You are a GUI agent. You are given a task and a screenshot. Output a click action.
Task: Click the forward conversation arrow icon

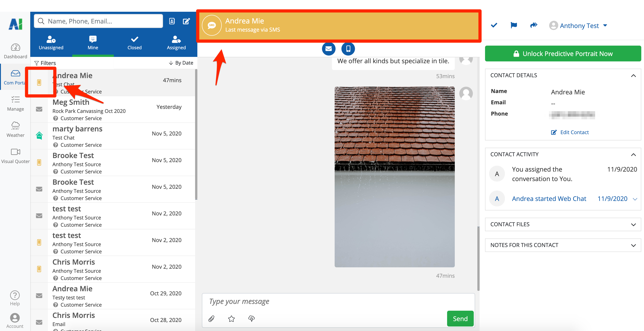534,25
